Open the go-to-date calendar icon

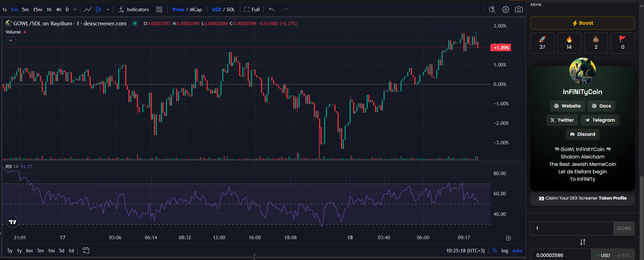(x=86, y=251)
